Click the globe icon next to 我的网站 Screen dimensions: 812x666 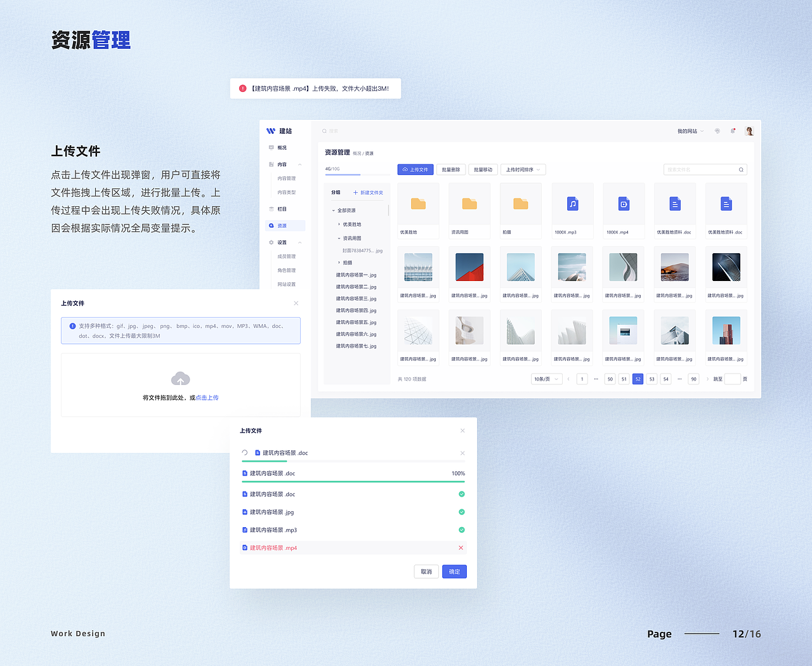(x=717, y=131)
